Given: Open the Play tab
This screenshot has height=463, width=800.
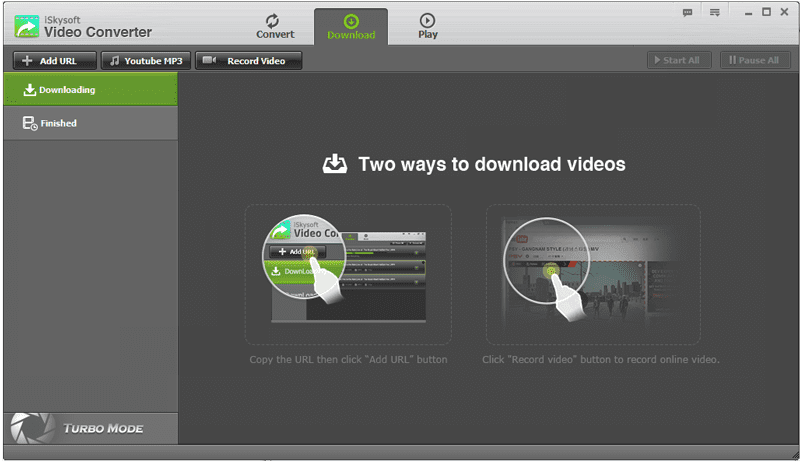Looking at the screenshot, I should (428, 26).
